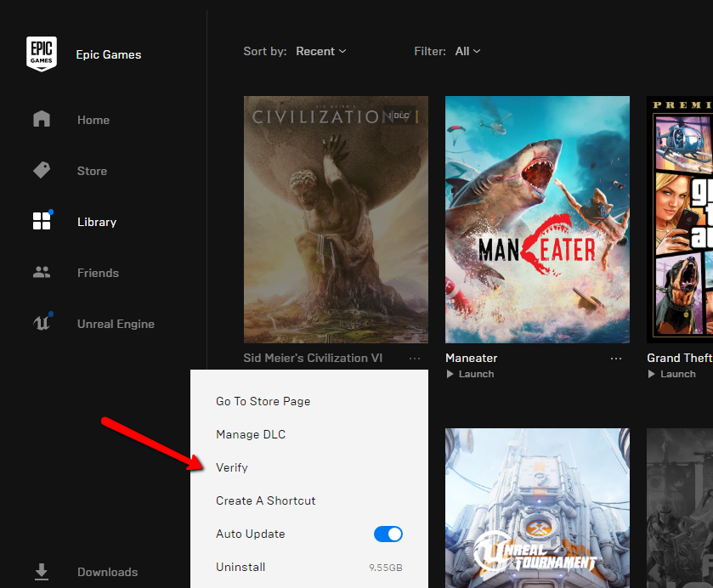Click the Downloads arrow icon
713x588 pixels.
tap(42, 572)
